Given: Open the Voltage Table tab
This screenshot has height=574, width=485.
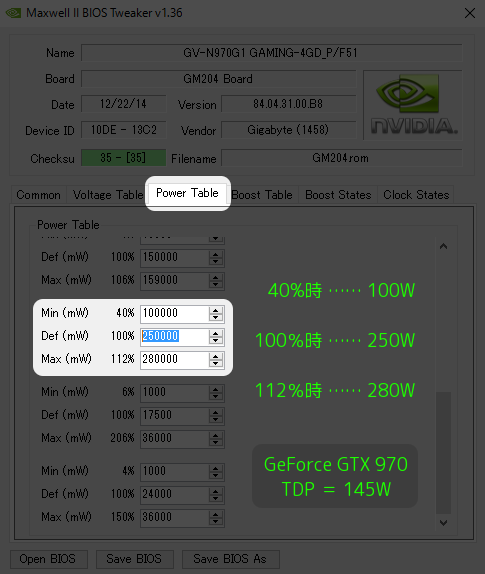Looking at the screenshot, I should [108, 195].
